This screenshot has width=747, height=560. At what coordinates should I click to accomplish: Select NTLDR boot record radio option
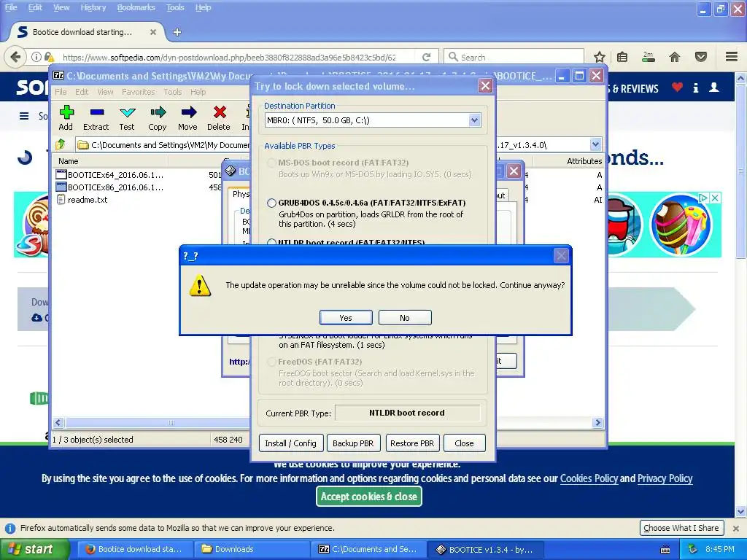(x=271, y=242)
